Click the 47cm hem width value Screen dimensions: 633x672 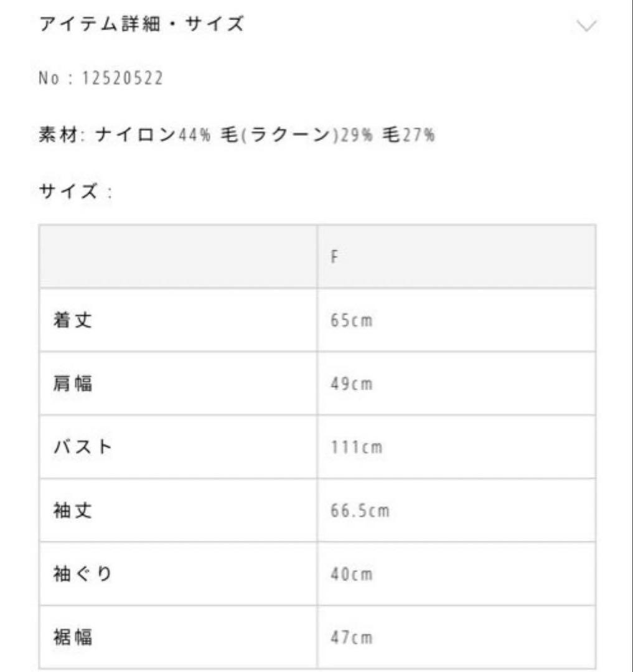(x=351, y=638)
